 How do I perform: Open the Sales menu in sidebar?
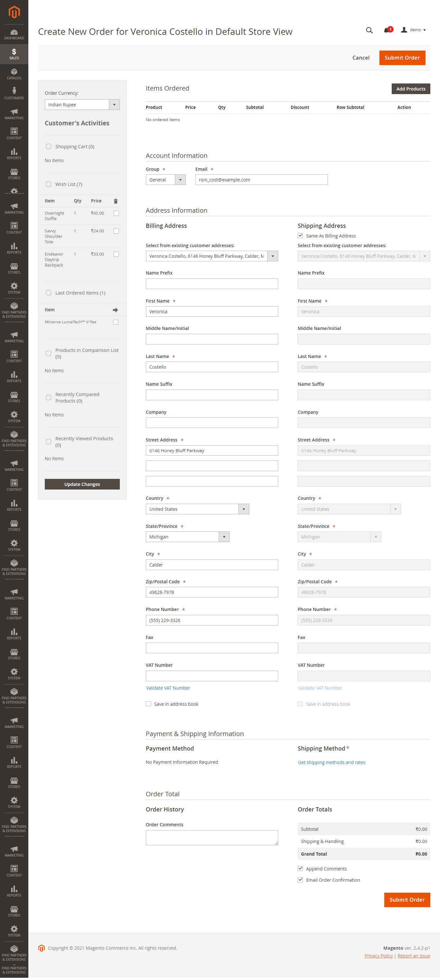click(14, 54)
